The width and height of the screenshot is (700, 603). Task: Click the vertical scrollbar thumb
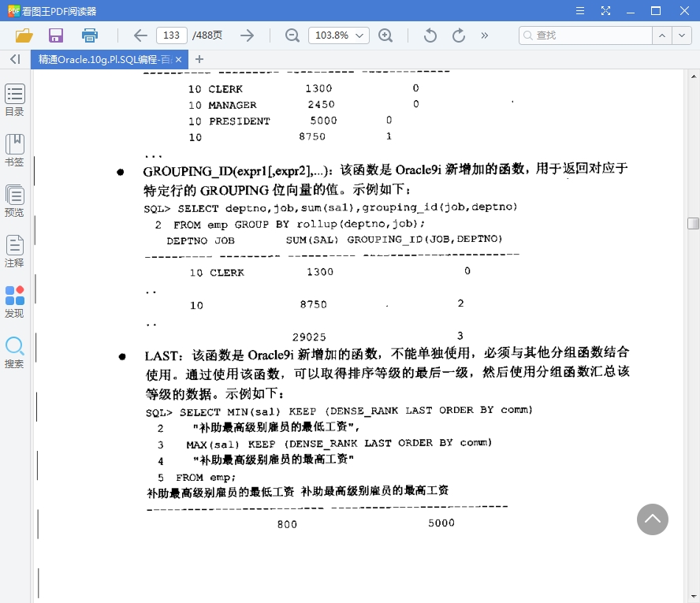pos(693,223)
